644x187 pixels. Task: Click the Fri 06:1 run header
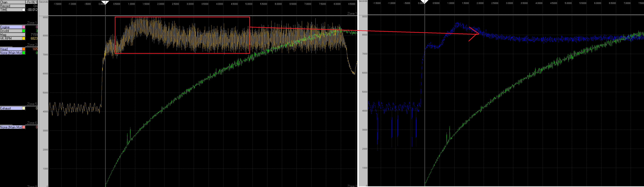pyautogui.click(x=32, y=2)
